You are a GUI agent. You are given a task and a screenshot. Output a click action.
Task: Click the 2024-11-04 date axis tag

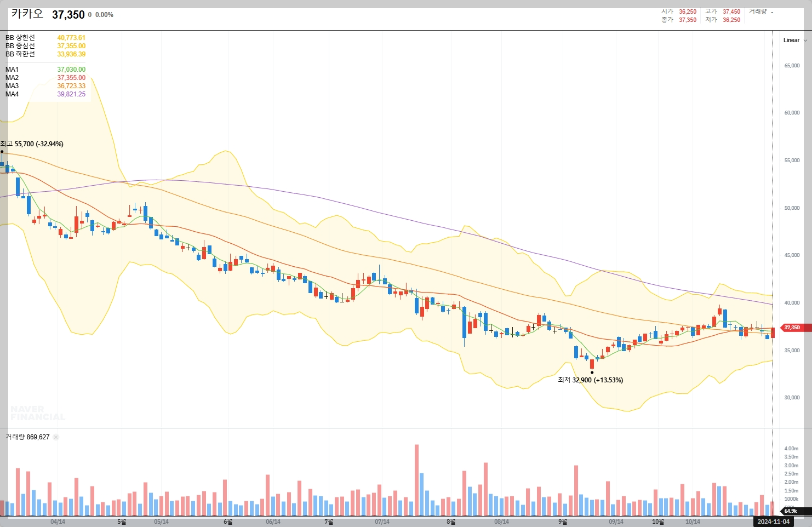[773, 522]
